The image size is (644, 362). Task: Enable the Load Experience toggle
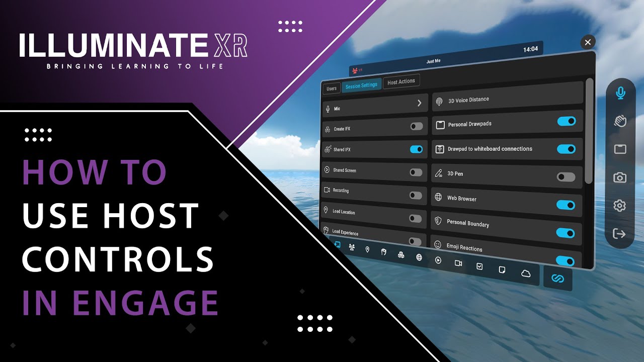point(415,242)
